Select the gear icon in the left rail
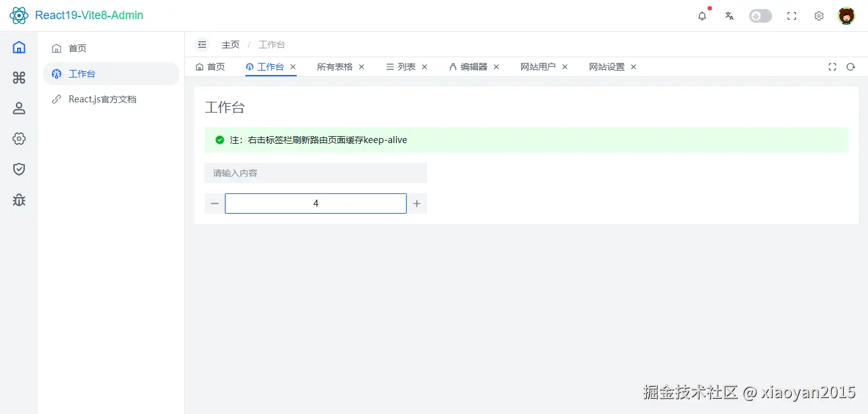This screenshot has width=868, height=414. coord(19,139)
